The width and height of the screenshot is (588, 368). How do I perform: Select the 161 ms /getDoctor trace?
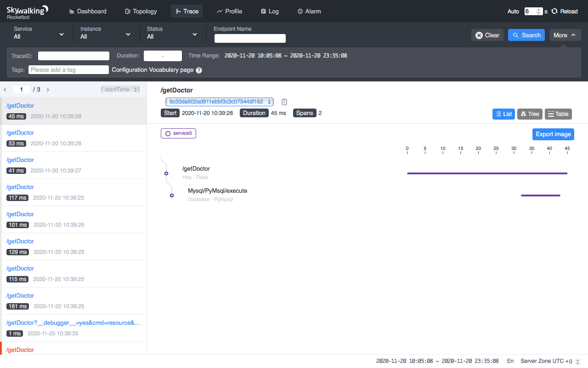73,301
